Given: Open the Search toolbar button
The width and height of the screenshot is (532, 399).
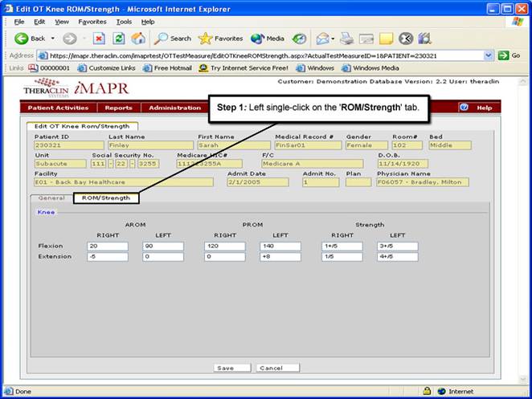Looking at the screenshot, I should (x=173, y=38).
